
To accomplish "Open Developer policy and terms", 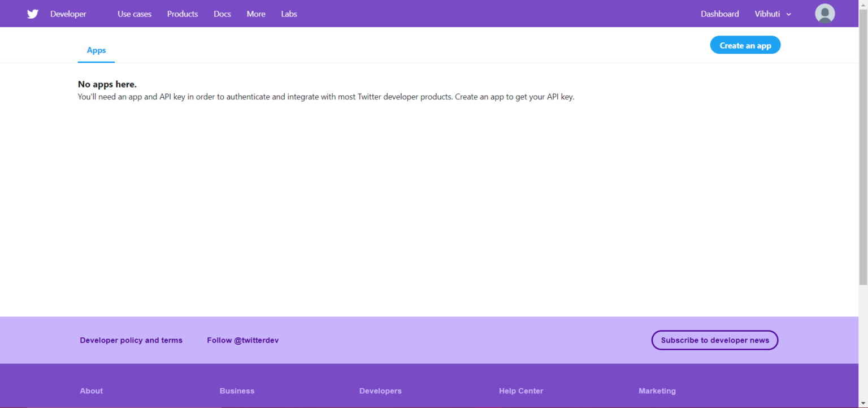I will point(131,340).
